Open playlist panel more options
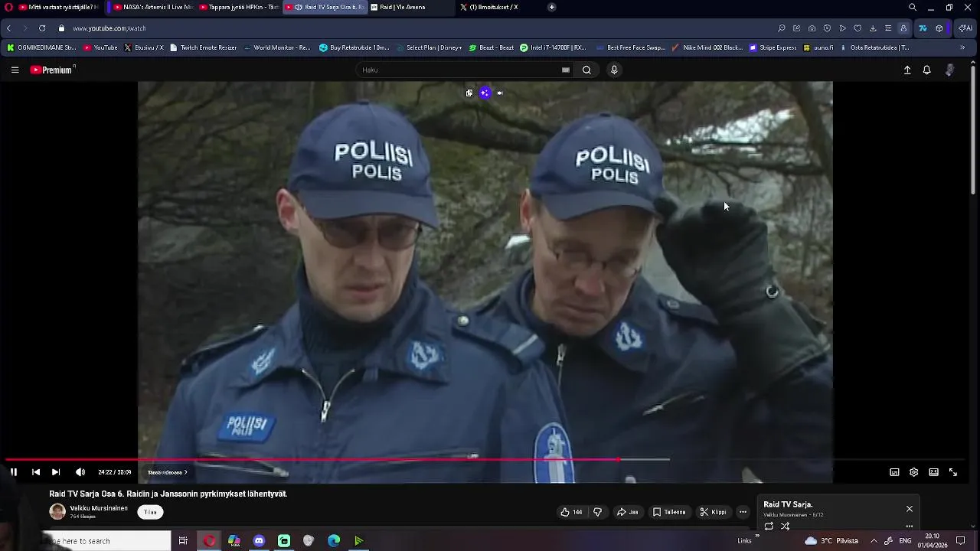Screen dimensions: 980x551 tap(910, 526)
